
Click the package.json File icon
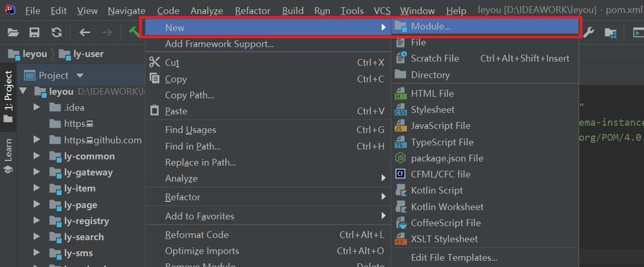[400, 158]
